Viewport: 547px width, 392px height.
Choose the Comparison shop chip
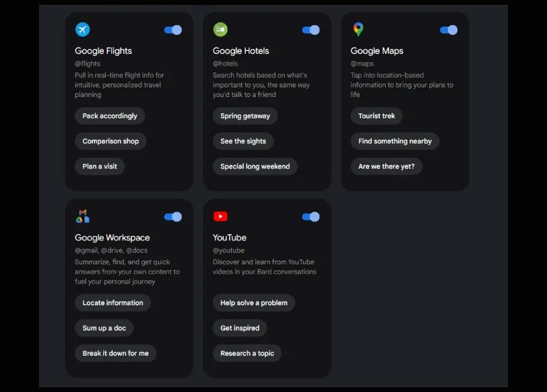coord(111,141)
